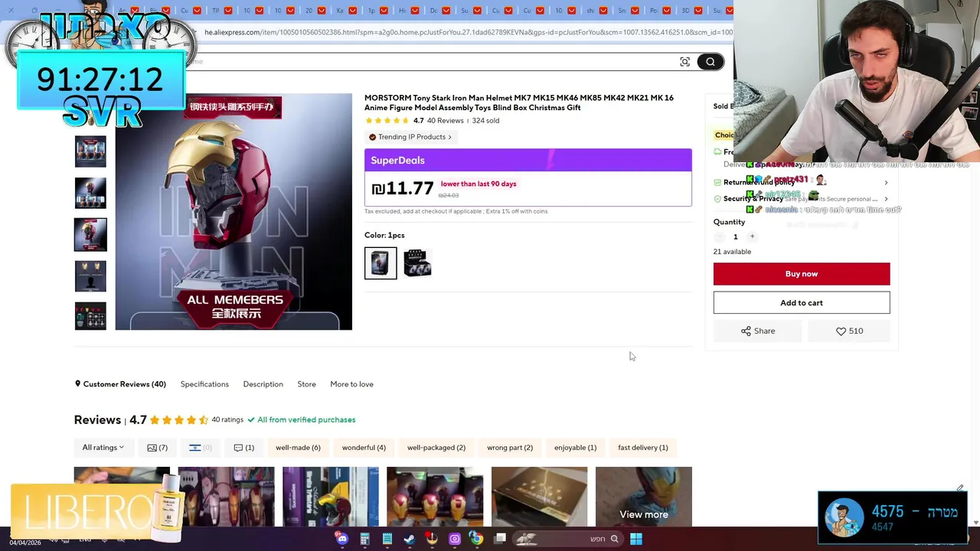Switch to More to love tab
Viewport: 980px width, 551px height.
point(351,384)
